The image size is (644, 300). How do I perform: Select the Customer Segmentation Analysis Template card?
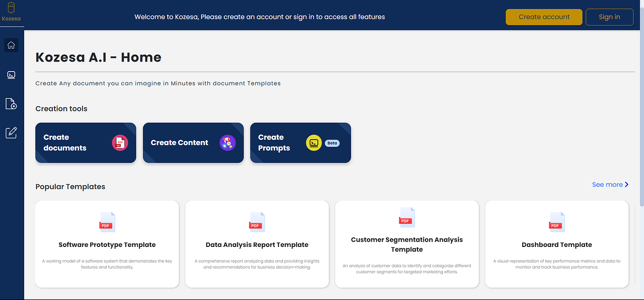point(406,244)
